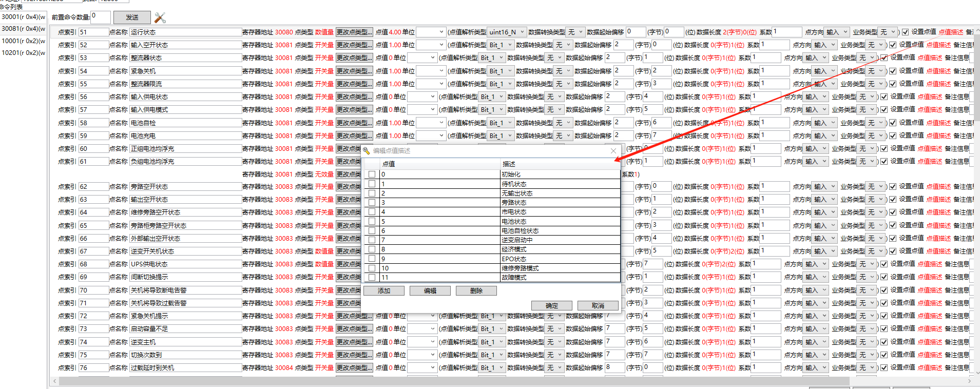Open the wrench-and-screwdriver tools icon

(x=160, y=18)
